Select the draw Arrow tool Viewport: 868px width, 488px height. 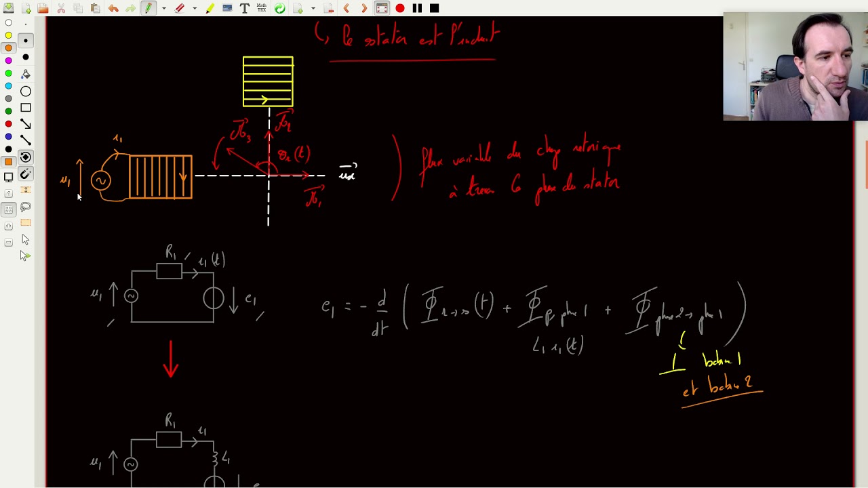click(25, 124)
